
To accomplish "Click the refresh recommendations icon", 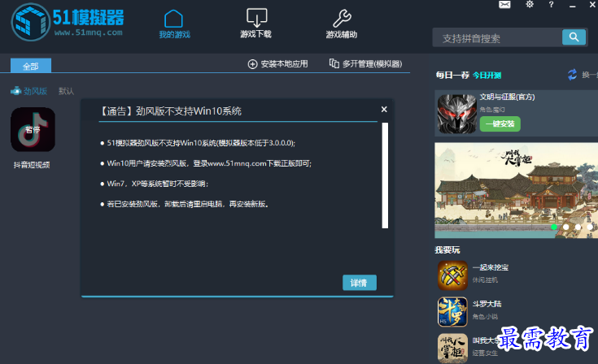I will coord(572,75).
